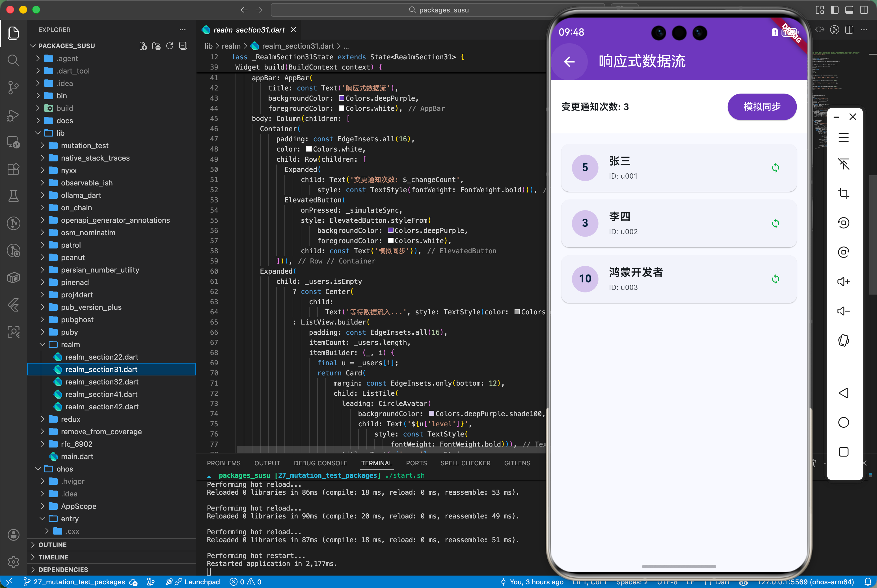Screen dimensions: 877x588
Task: Expand the redux folder
Action: pyautogui.click(x=70, y=419)
